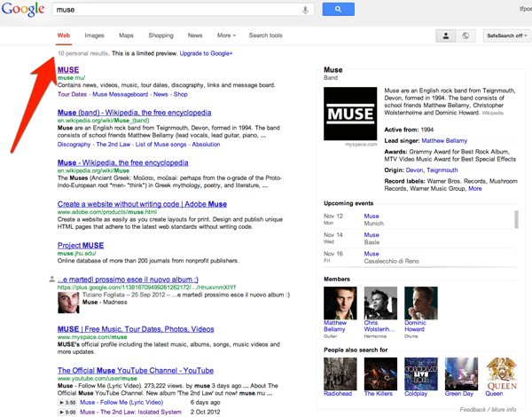Viewport: 532px width, 417px height.
Task: Open the MUSE muse.mu result title
Action: point(68,69)
